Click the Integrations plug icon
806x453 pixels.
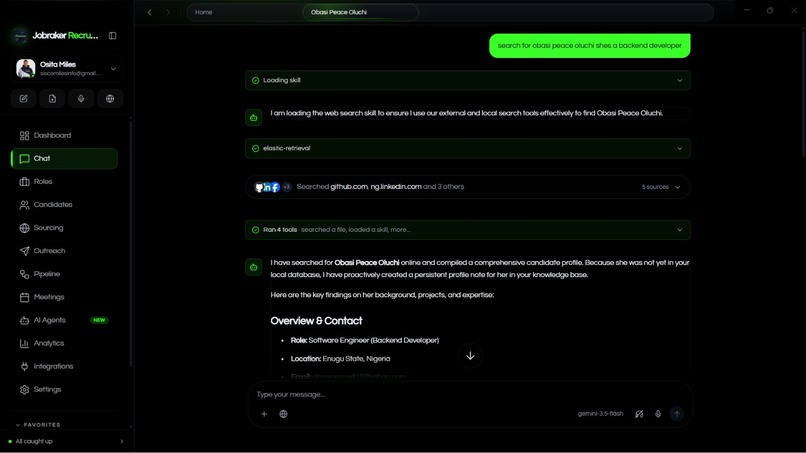24,367
